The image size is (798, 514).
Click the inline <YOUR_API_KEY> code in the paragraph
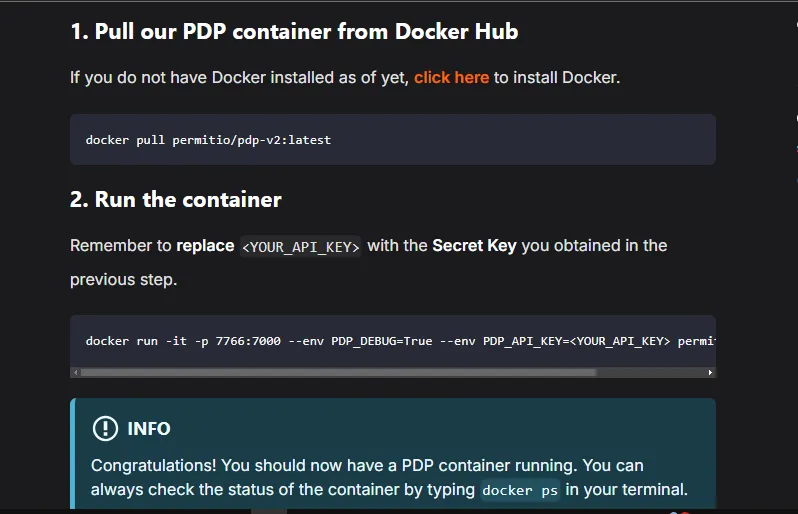[301, 246]
